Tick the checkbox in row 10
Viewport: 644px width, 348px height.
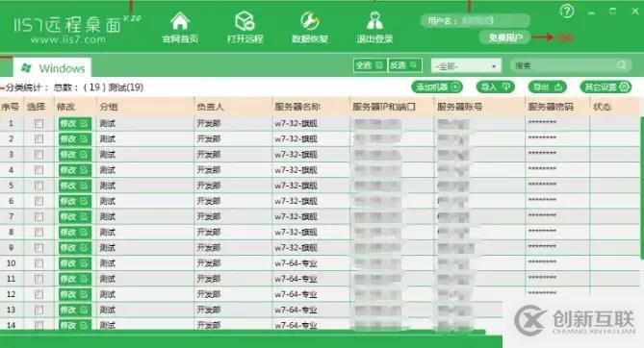click(x=39, y=263)
